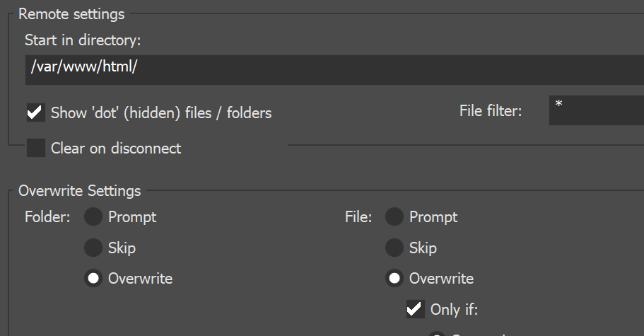The height and width of the screenshot is (336, 644).
Task: Select Prompt radio button for Folder
Action: [x=93, y=217]
